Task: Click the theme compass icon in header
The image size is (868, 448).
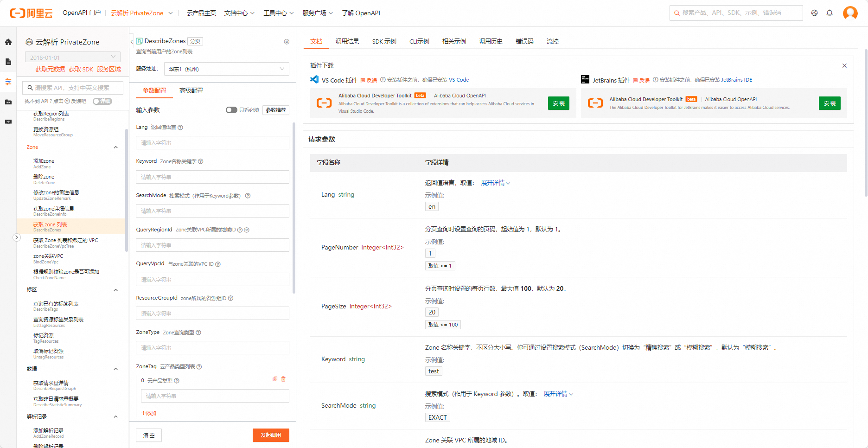Action: click(x=814, y=13)
